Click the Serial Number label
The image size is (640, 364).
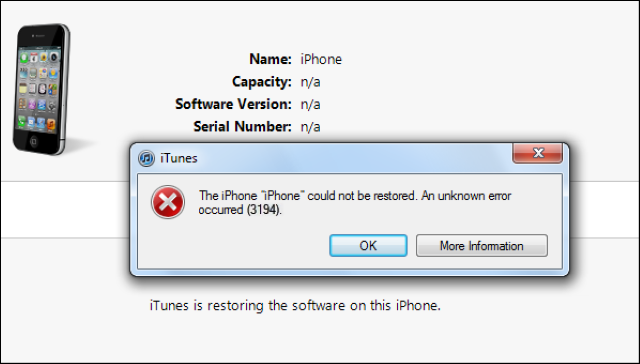242,127
